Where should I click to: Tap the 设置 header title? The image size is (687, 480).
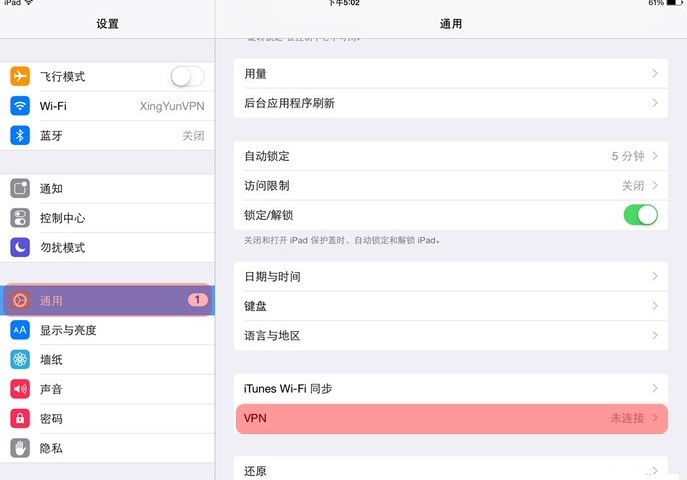click(x=107, y=24)
